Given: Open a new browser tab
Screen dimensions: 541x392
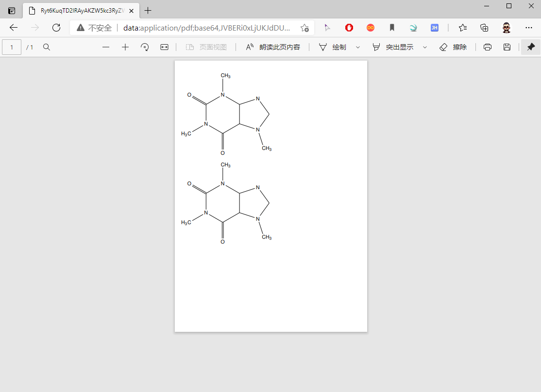Looking at the screenshot, I should tap(148, 11).
